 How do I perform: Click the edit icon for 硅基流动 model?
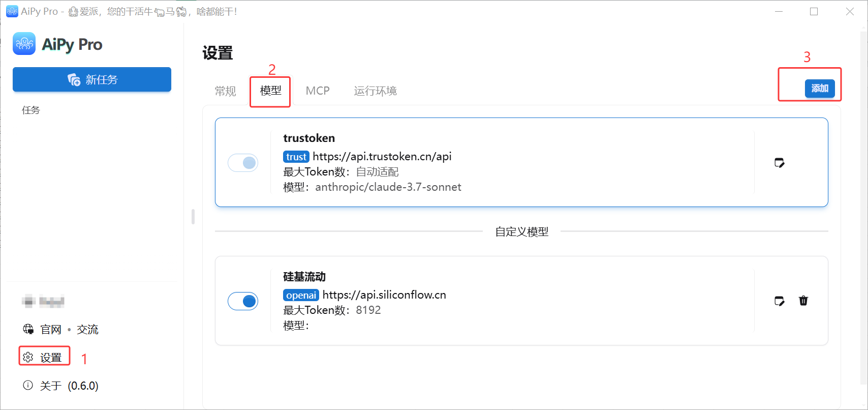tap(779, 301)
